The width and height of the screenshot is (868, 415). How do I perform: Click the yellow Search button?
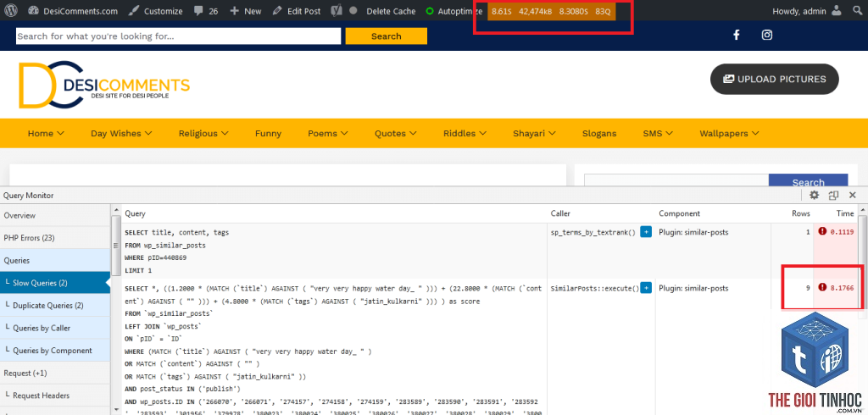pos(387,36)
